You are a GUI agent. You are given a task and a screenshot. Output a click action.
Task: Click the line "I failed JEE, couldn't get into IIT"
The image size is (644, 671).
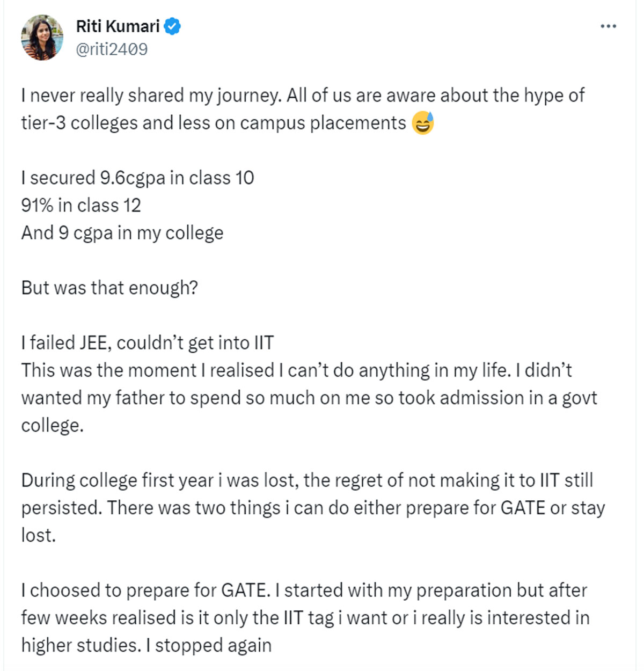click(148, 342)
